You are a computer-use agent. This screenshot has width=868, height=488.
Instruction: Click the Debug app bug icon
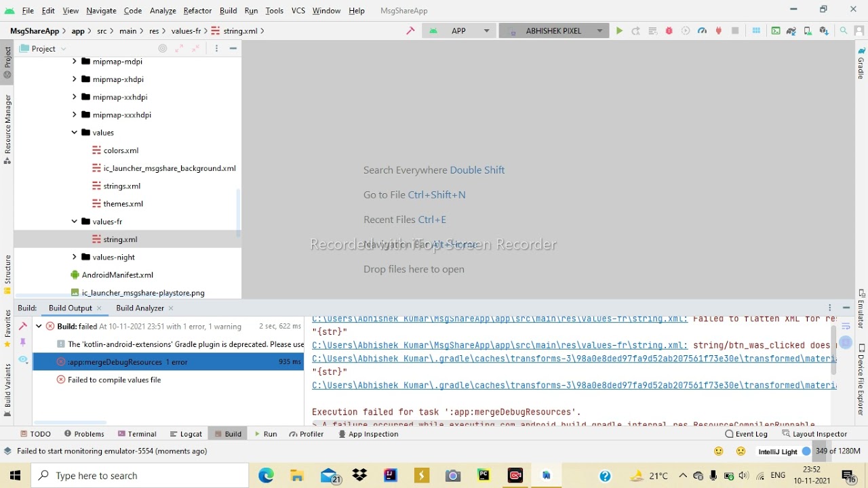click(669, 30)
